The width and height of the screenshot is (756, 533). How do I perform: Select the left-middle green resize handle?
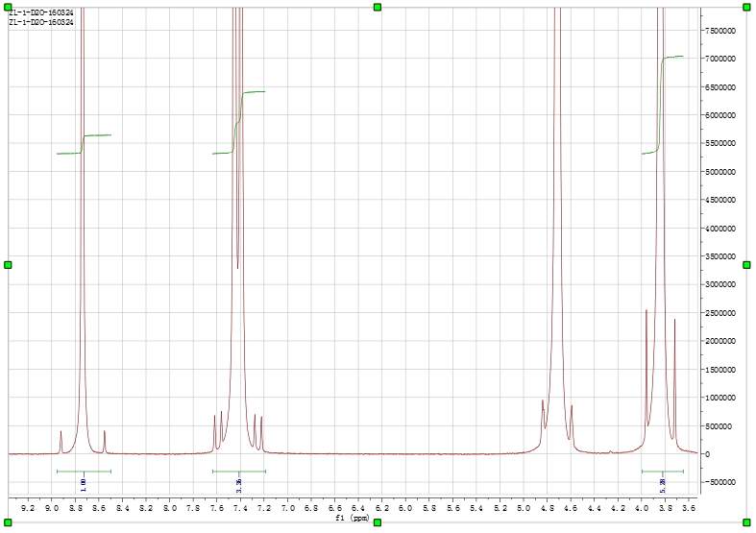click(x=8, y=264)
